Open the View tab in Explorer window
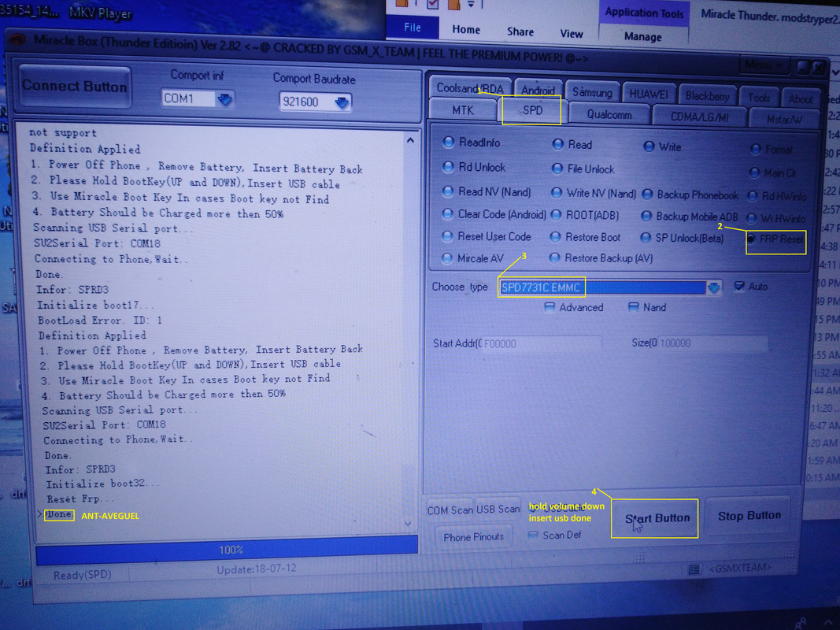 (572, 34)
